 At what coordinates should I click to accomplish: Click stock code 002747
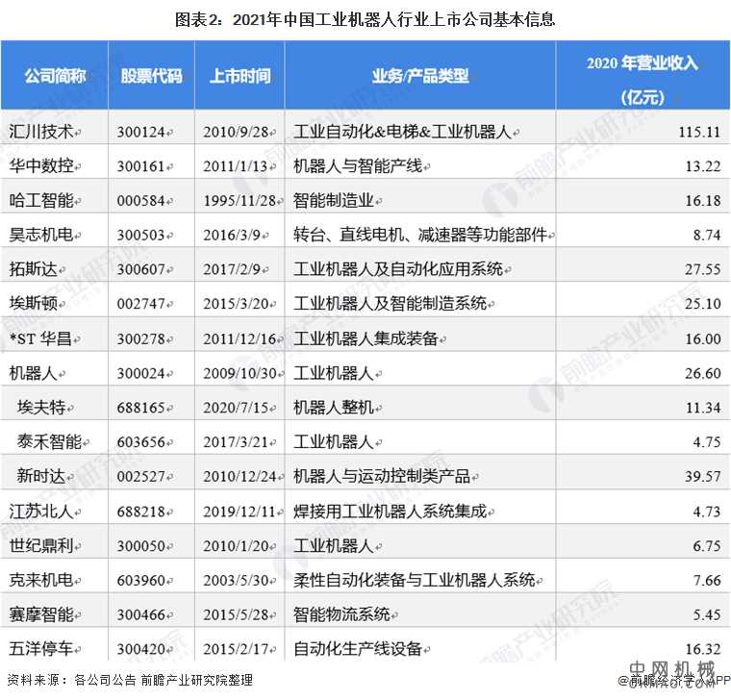tap(140, 305)
